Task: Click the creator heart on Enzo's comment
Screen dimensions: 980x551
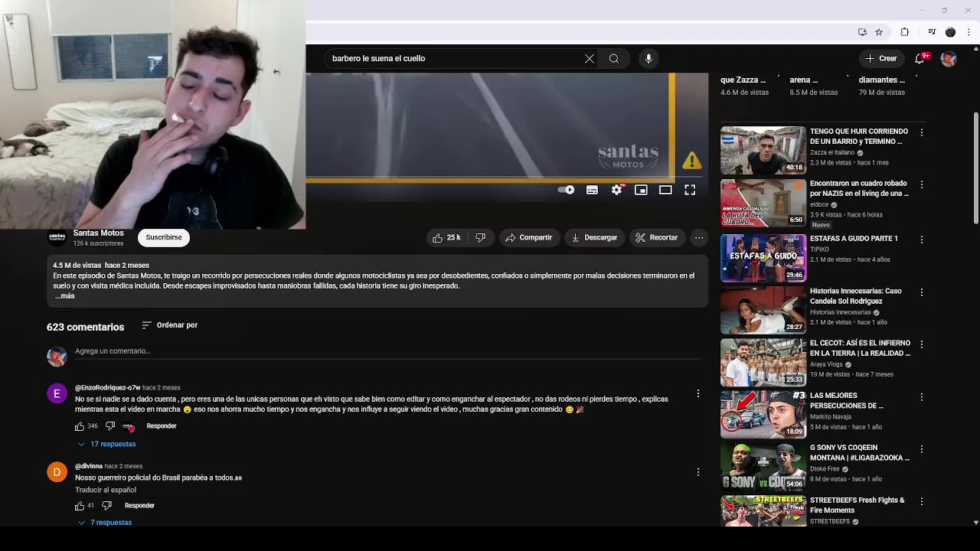Action: click(129, 426)
